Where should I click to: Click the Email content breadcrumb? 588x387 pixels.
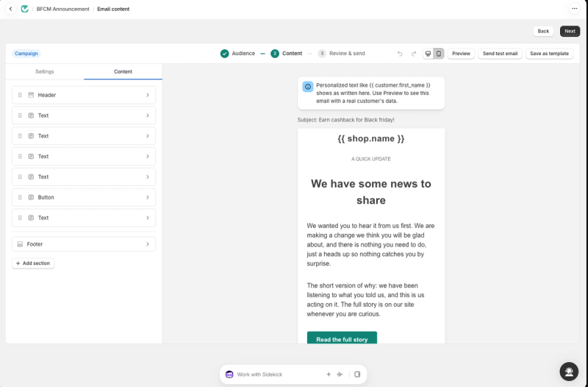tap(113, 9)
